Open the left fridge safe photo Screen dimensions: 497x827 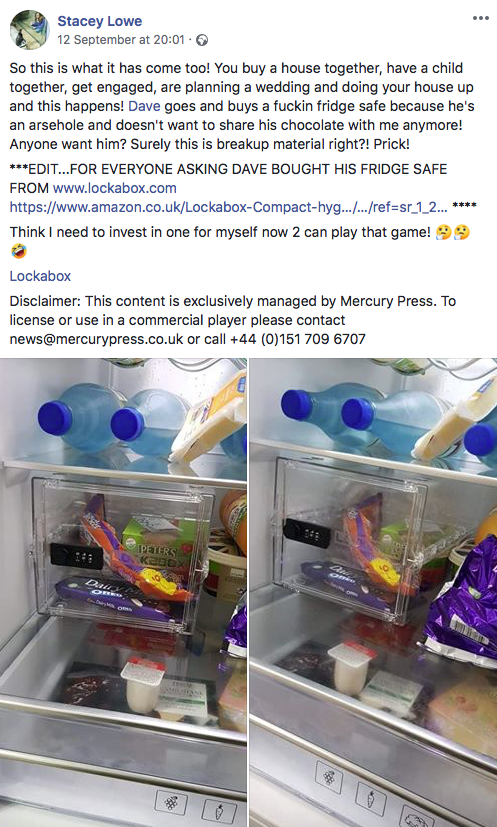pyautogui.click(x=123, y=592)
